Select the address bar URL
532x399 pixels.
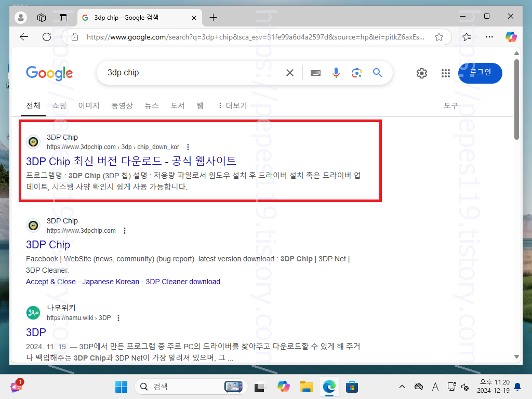[256, 37]
